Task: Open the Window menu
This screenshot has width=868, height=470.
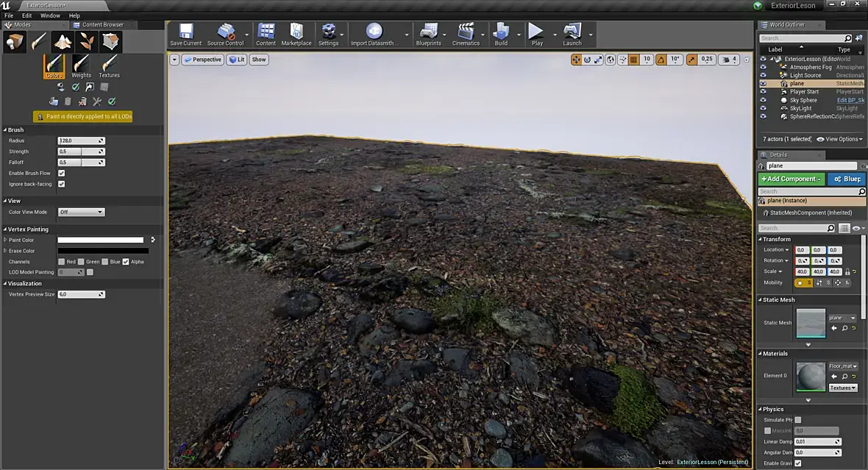Action: 50,15
